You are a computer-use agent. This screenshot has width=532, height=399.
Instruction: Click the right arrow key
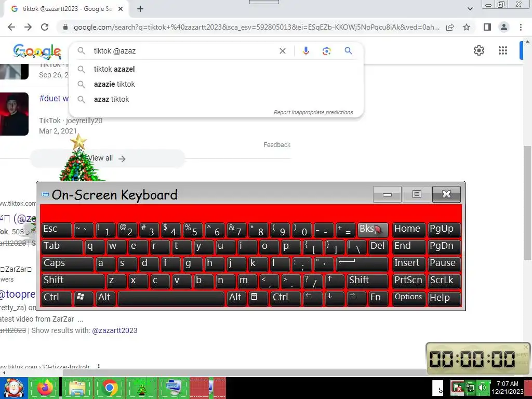click(x=356, y=298)
